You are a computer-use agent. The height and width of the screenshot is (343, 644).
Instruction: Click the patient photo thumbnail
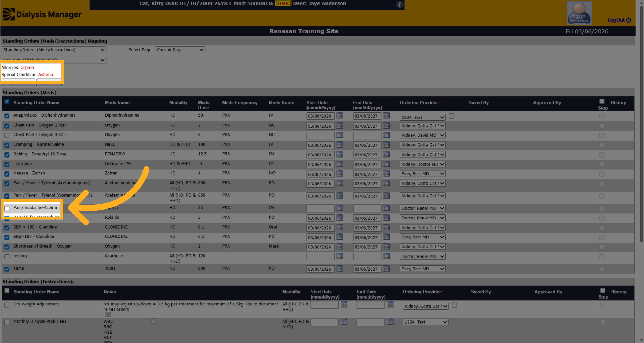tap(579, 13)
